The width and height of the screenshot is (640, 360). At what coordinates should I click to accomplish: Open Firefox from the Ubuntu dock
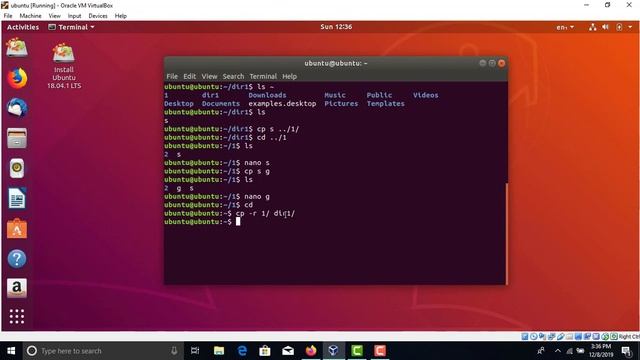tap(17, 78)
